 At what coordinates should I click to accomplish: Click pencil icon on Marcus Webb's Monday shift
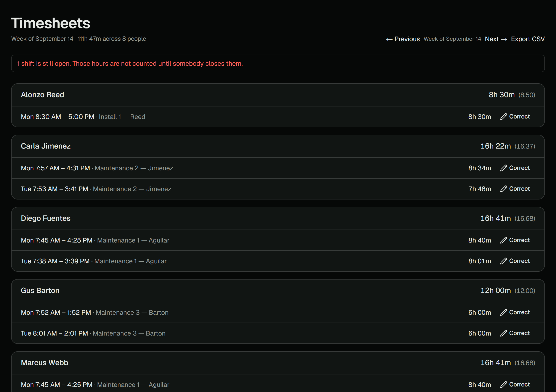coord(503,385)
